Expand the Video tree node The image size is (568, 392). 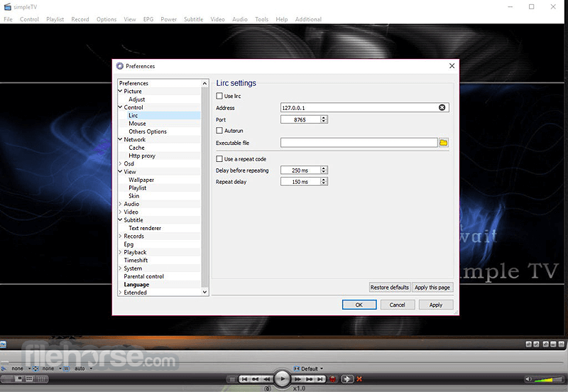(x=120, y=212)
